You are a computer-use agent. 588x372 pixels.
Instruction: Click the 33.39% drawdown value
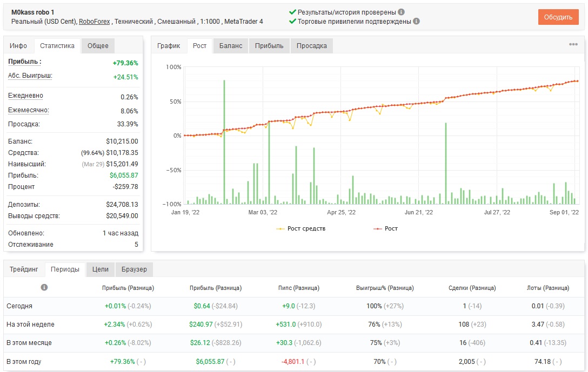point(128,124)
